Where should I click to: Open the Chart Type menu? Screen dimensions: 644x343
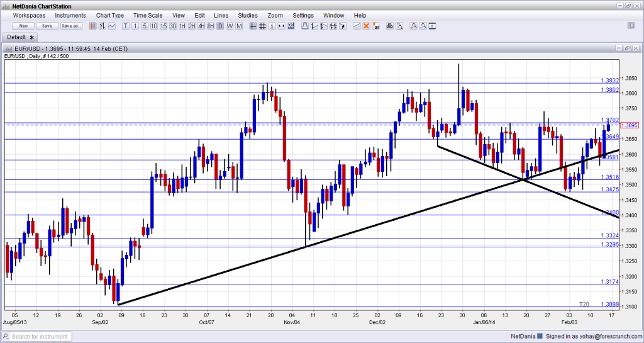point(109,15)
